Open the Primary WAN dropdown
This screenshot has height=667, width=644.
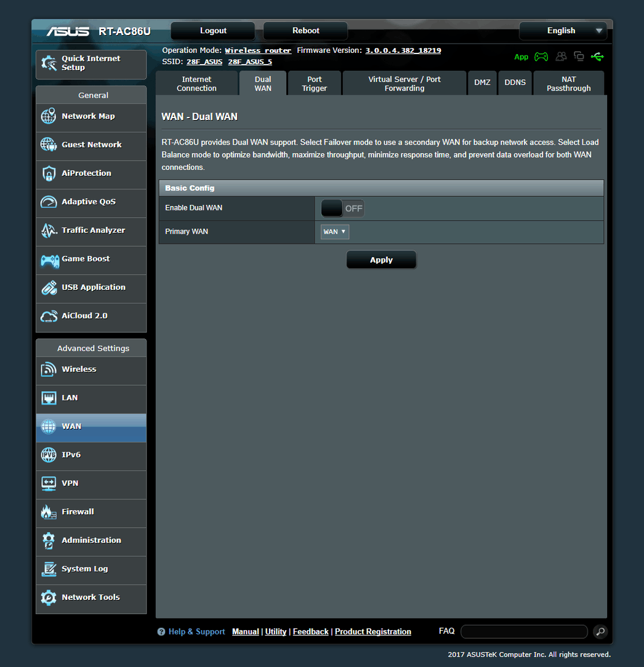334,232
